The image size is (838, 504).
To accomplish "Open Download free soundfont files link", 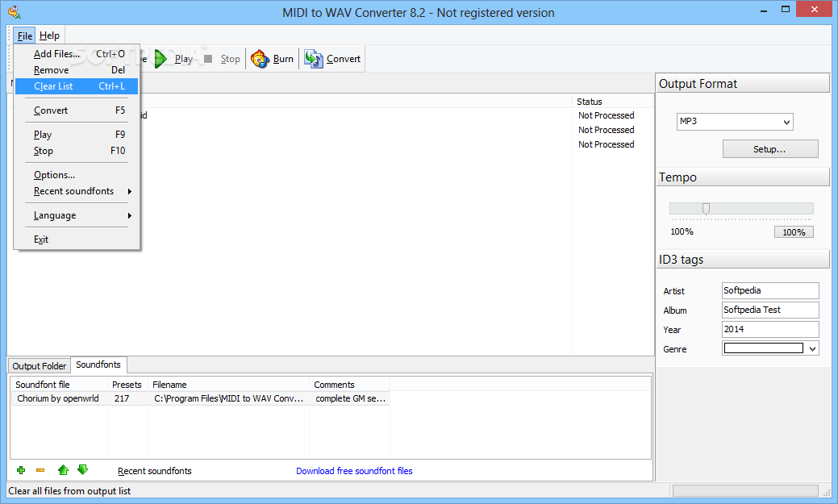I will 354,471.
